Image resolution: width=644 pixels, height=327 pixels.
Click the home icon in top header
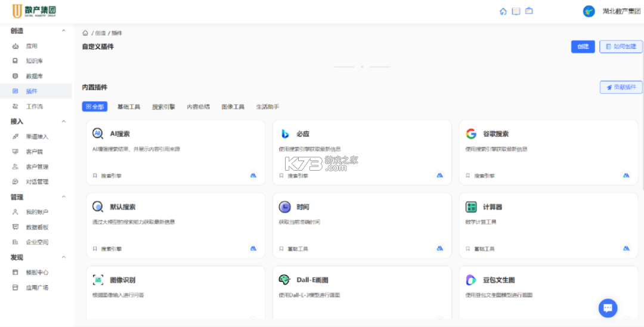click(503, 11)
